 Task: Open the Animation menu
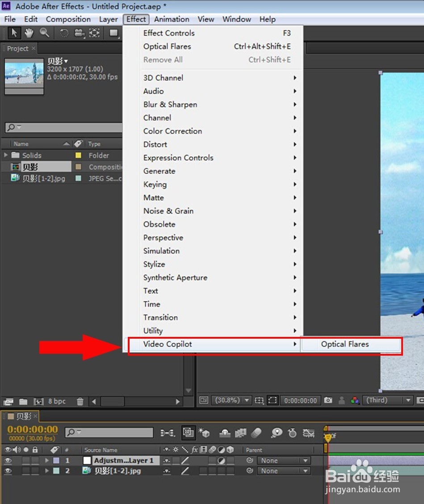pos(171,19)
